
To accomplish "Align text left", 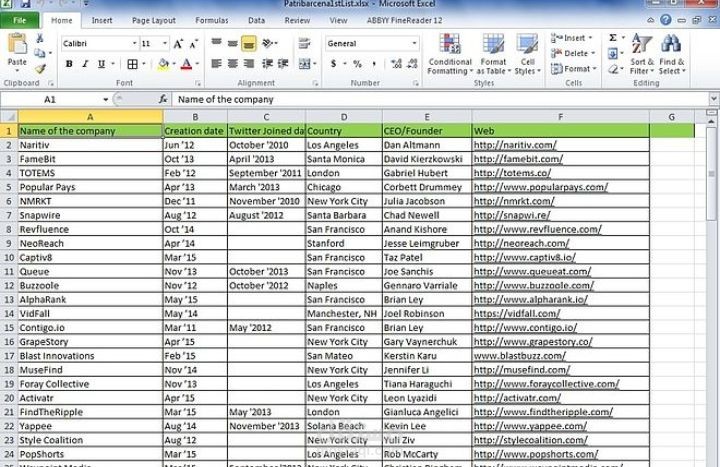I will [216, 64].
